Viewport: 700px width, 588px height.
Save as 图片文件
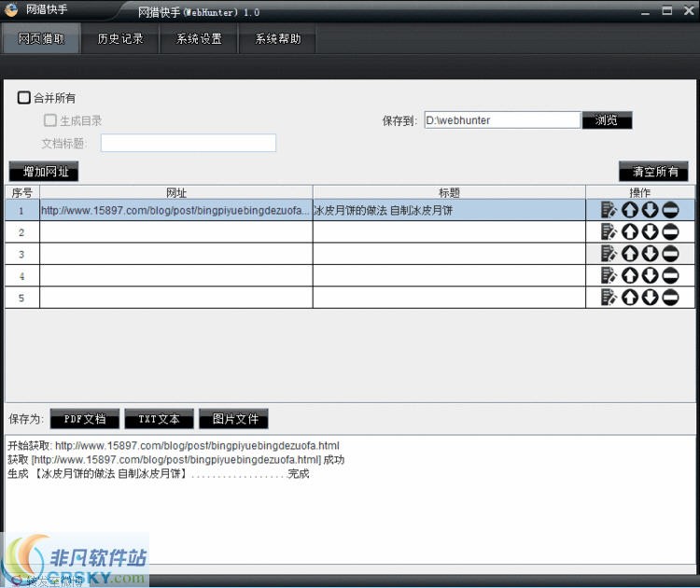233,419
